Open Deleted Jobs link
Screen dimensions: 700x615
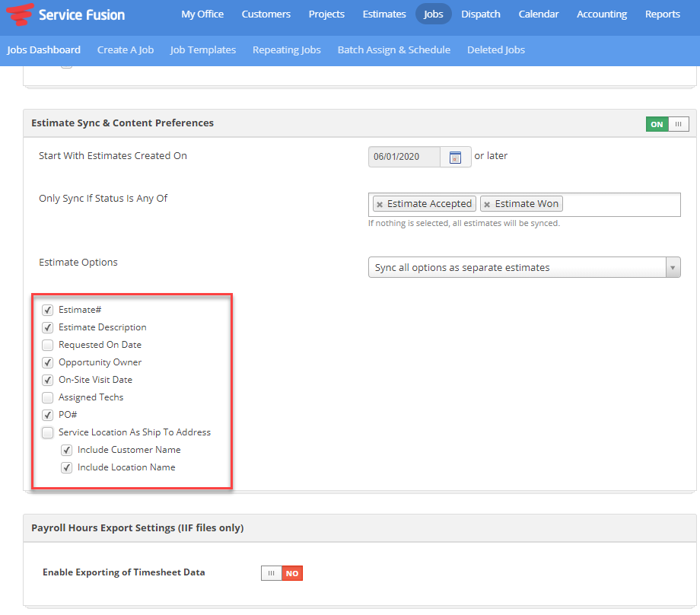(496, 50)
